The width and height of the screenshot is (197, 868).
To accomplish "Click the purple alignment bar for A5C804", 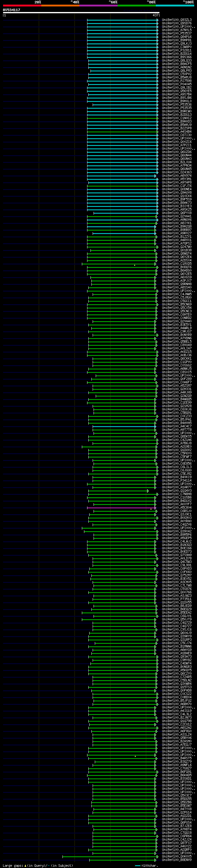I will click(121, 508).
